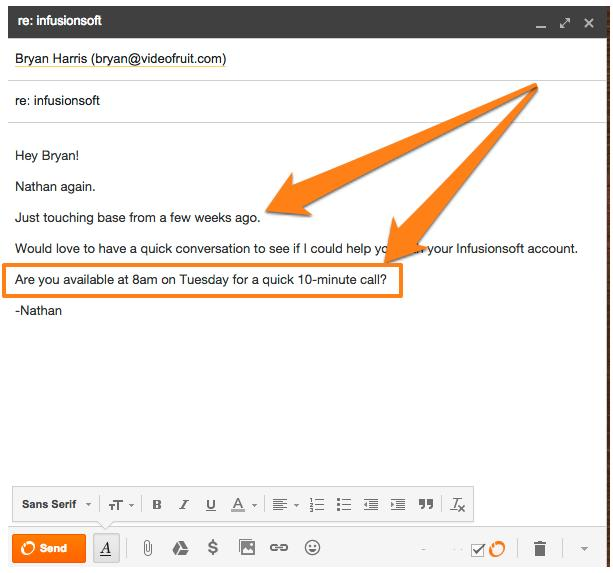Toggle italic formatting
This screenshot has height=573, width=613.
(184, 505)
